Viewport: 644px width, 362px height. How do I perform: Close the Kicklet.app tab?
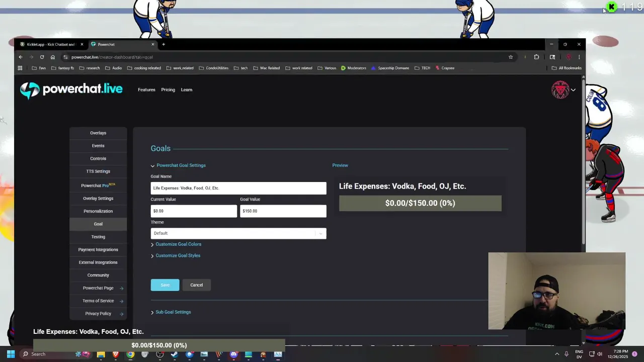(x=82, y=44)
